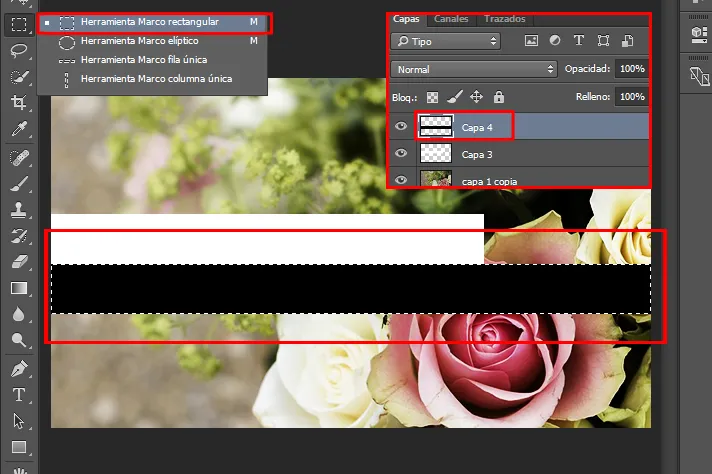Image resolution: width=712 pixels, height=474 pixels.
Task: Click the Capa 4 layer name
Action: tap(477, 128)
